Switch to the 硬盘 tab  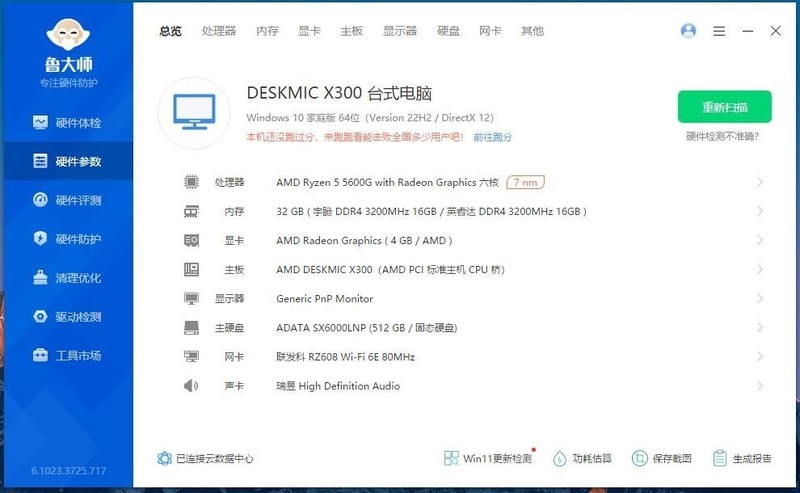tap(448, 31)
